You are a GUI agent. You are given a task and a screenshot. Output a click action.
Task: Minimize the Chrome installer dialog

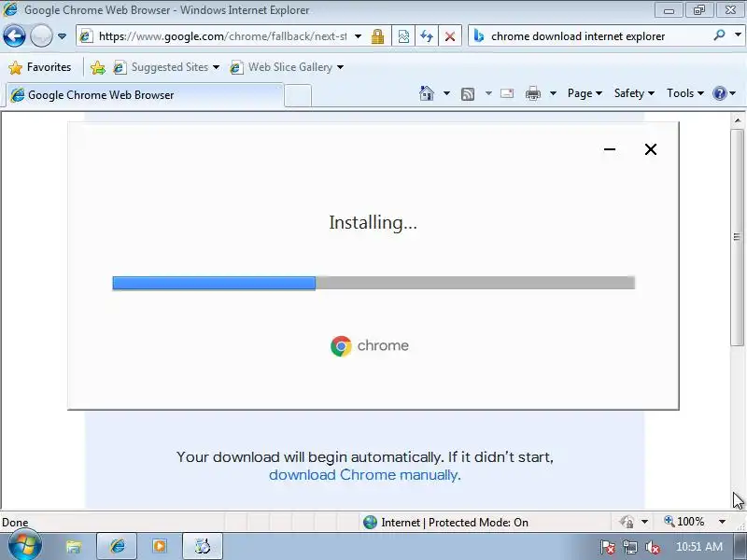point(610,149)
